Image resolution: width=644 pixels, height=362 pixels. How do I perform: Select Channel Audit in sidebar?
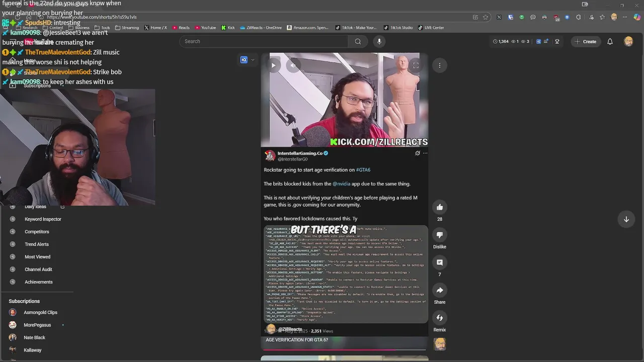(x=38, y=269)
